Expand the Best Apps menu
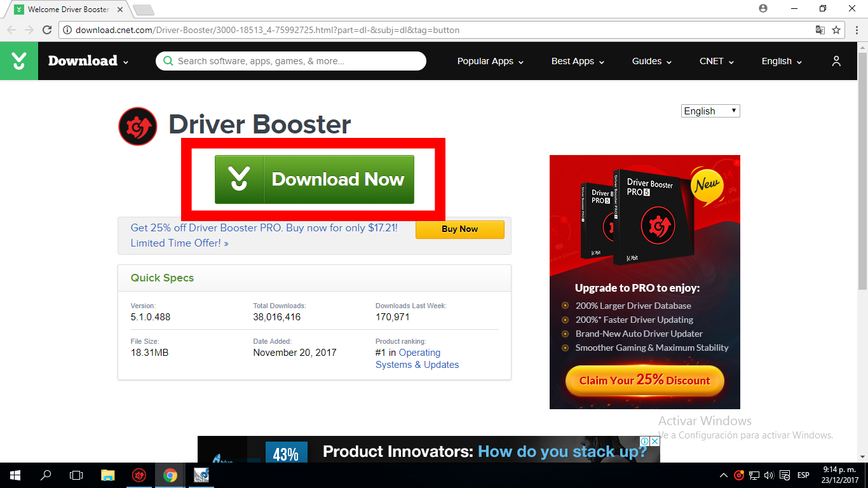 (x=578, y=61)
